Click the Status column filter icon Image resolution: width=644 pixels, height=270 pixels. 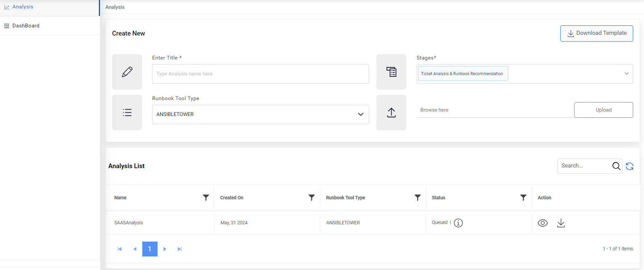[x=523, y=198]
